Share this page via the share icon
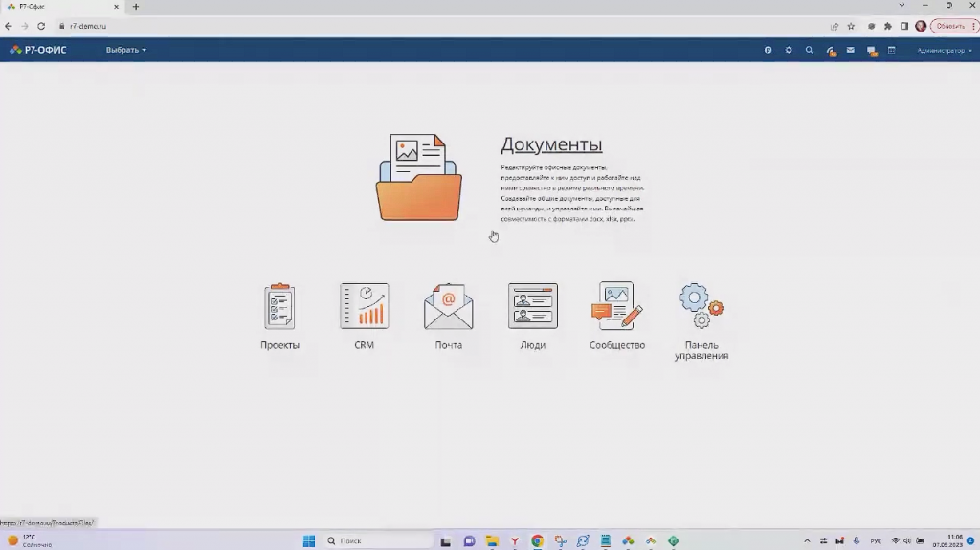Screen dimensions: 980x550 [x=835, y=26]
